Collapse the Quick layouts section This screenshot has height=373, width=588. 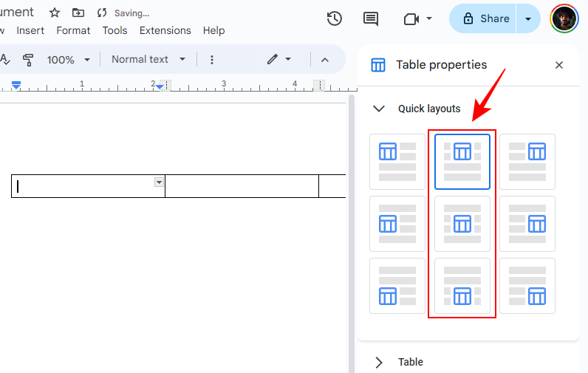(x=379, y=109)
